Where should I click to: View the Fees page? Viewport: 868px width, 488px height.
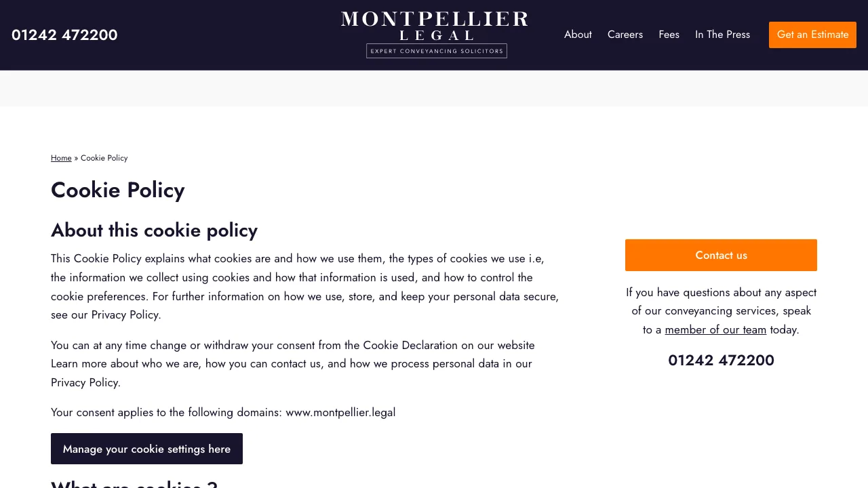click(x=669, y=35)
